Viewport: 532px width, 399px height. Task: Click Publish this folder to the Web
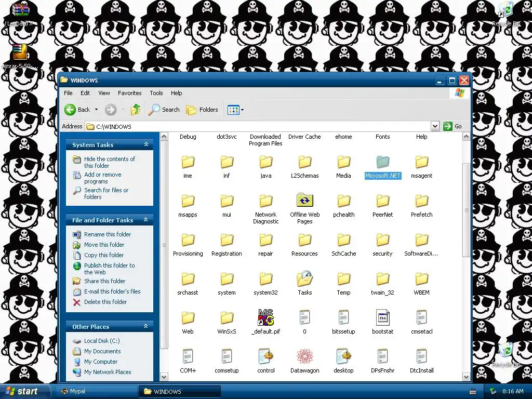pyautogui.click(x=109, y=269)
